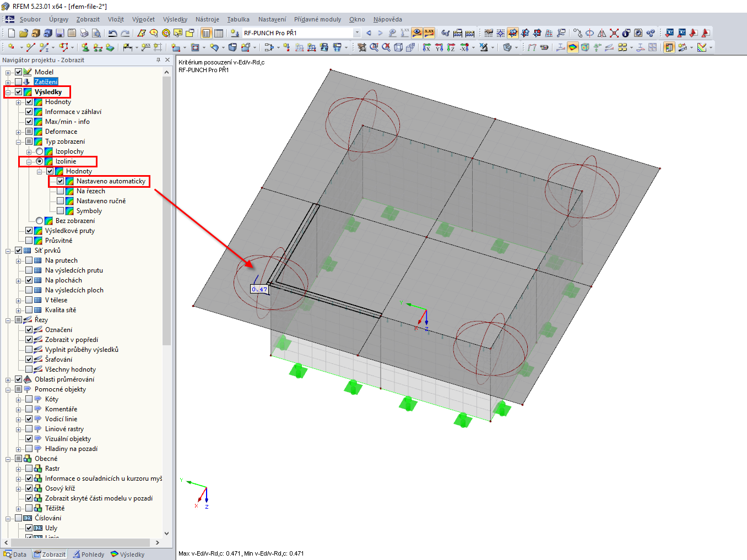Expand the Model tree node
747x560 pixels.
point(8,72)
